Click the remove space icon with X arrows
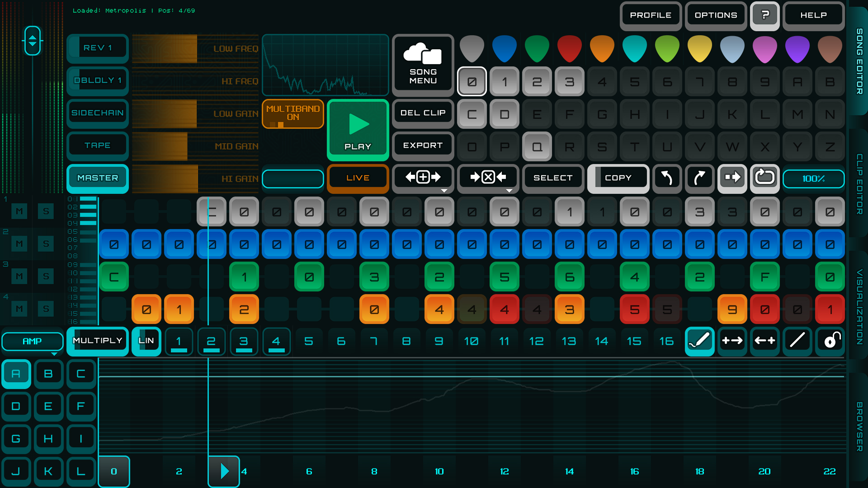Screen dimensions: 868x488 tap(488, 178)
